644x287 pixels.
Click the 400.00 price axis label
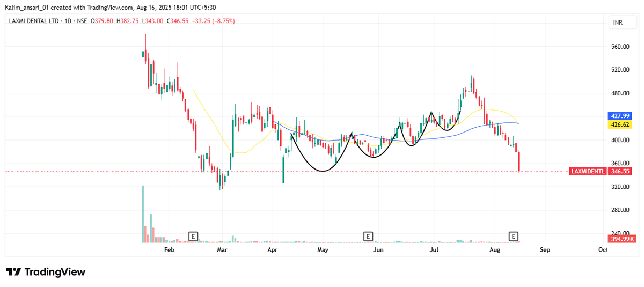point(620,140)
